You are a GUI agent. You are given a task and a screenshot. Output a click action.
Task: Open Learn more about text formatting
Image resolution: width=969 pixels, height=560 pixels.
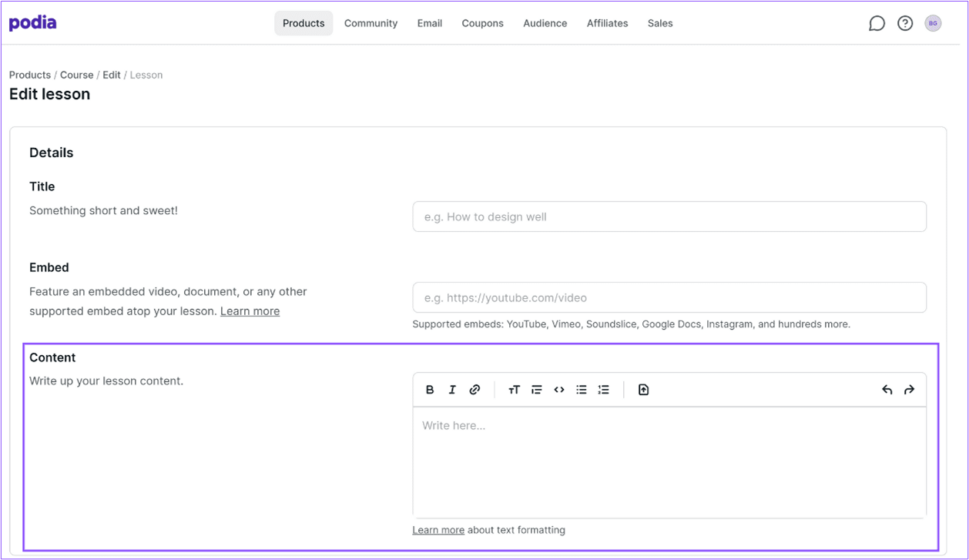[x=438, y=530]
